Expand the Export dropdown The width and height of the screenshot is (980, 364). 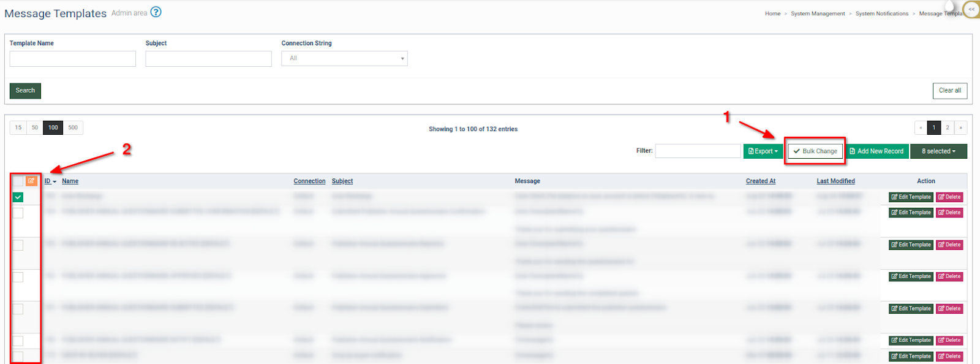point(763,151)
